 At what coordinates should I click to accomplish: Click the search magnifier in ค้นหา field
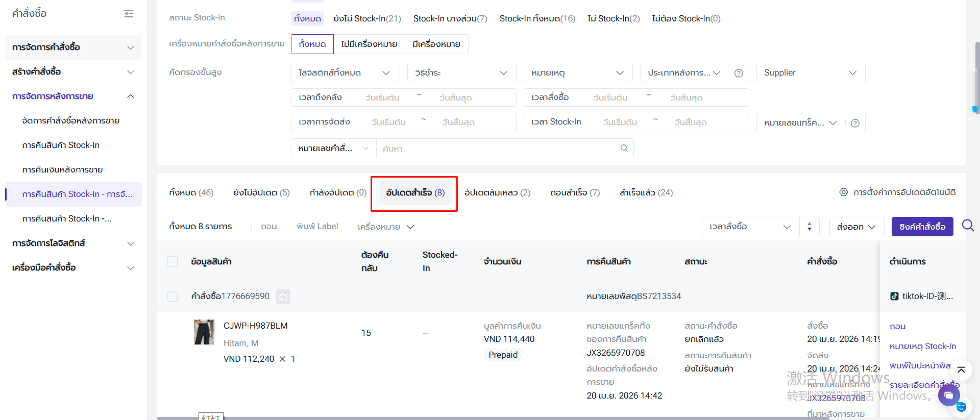coord(624,149)
